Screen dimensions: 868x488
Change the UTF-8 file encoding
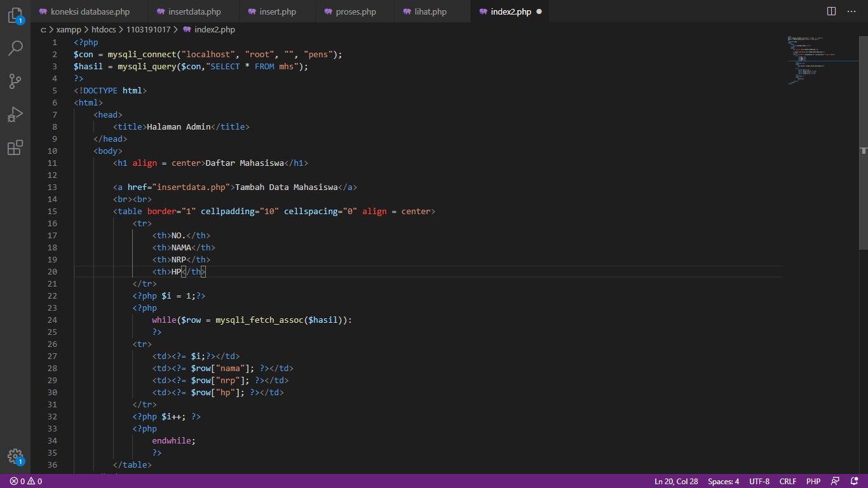pos(759,481)
